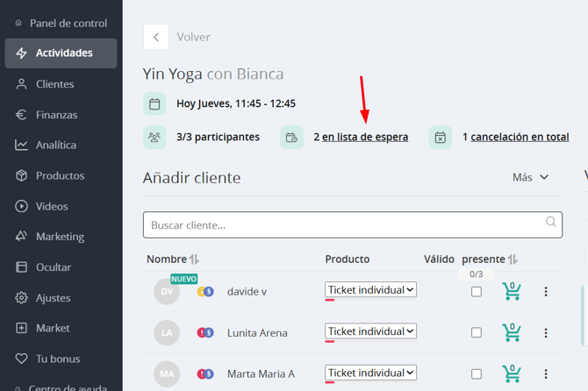Click the Volver back arrow button
This screenshot has width=588, height=391.
point(156,37)
